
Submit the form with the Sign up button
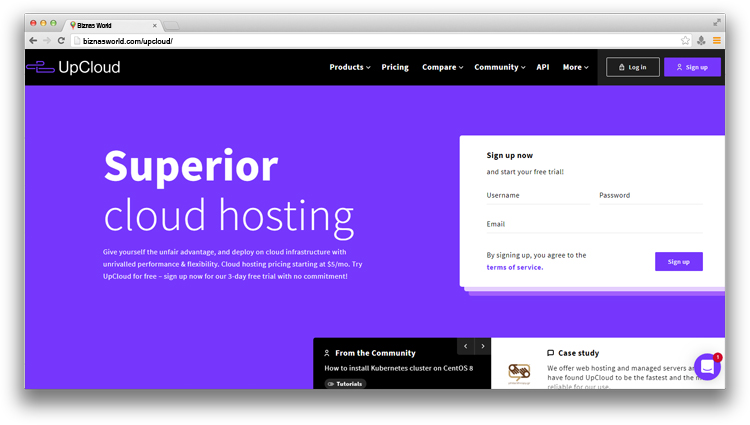point(679,262)
